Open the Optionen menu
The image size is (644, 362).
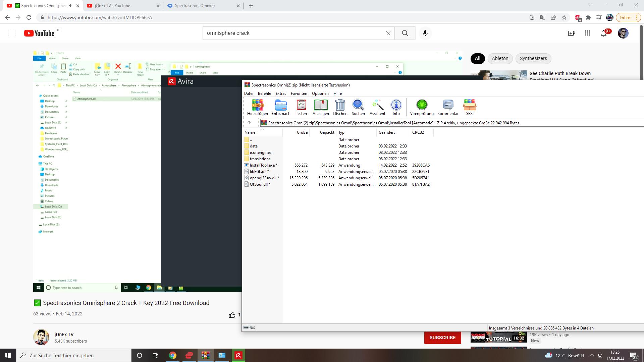point(320,94)
